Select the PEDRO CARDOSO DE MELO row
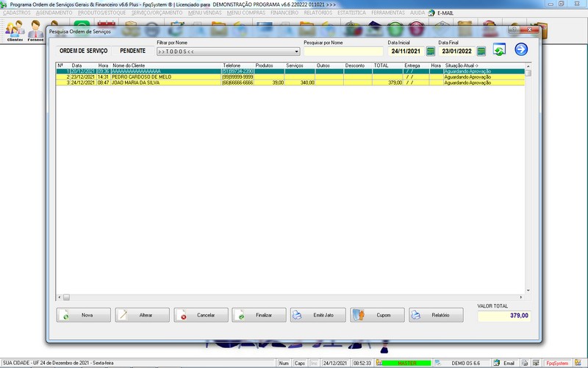The width and height of the screenshot is (588, 368). [290, 77]
